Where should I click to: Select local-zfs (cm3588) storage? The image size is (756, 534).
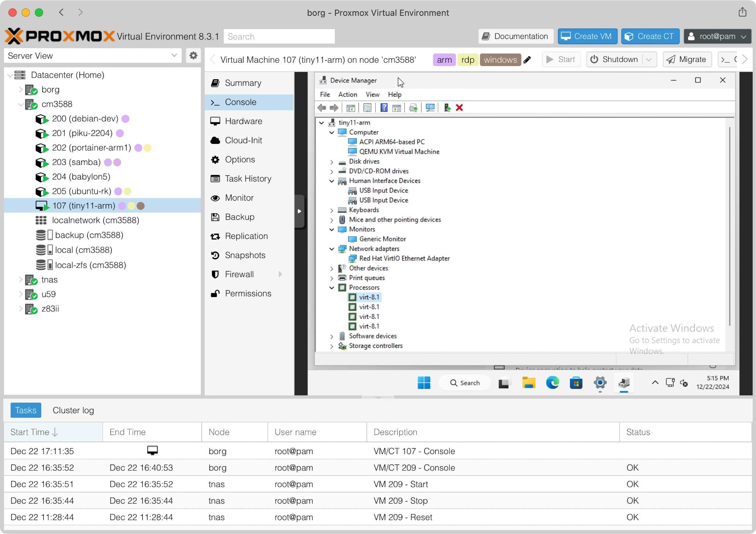pos(102,265)
